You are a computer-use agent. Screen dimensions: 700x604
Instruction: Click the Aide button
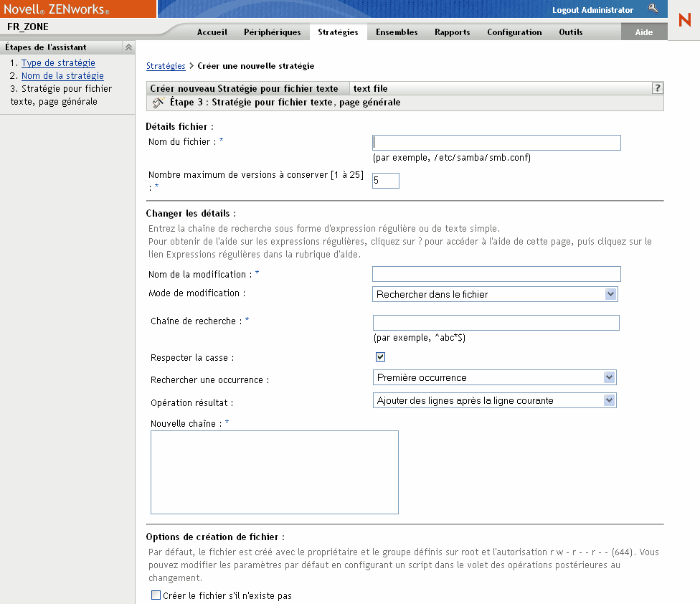pyautogui.click(x=644, y=32)
